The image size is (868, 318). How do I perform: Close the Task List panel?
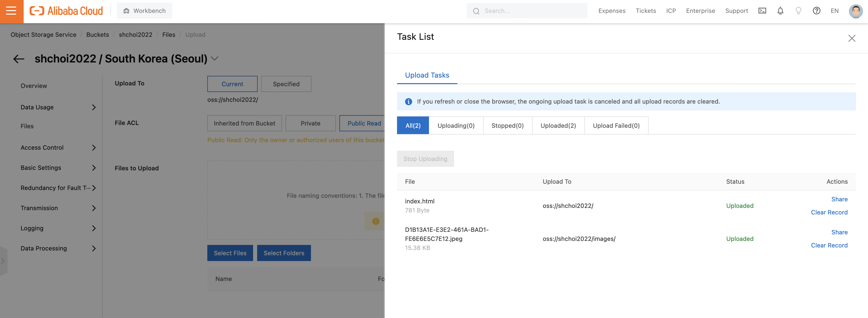pos(851,38)
